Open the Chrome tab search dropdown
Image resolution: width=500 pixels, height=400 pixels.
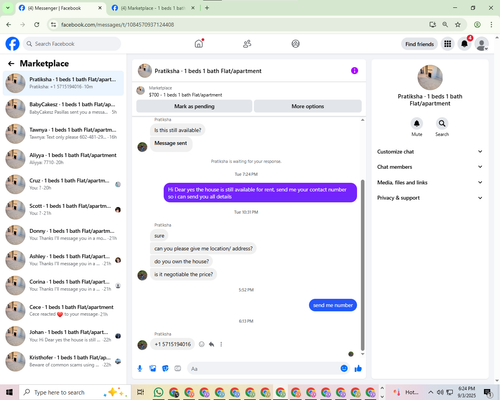(8, 8)
